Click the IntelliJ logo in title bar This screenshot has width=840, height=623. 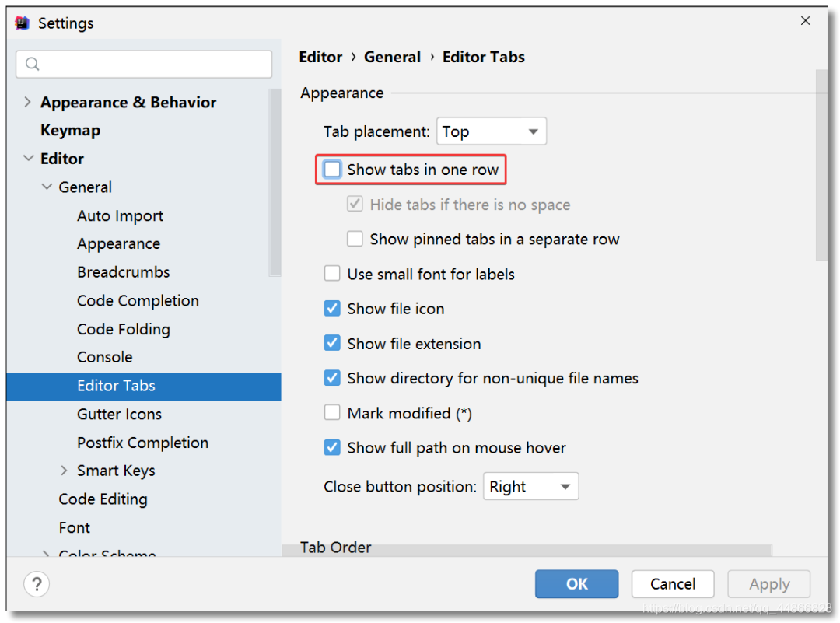(x=23, y=23)
